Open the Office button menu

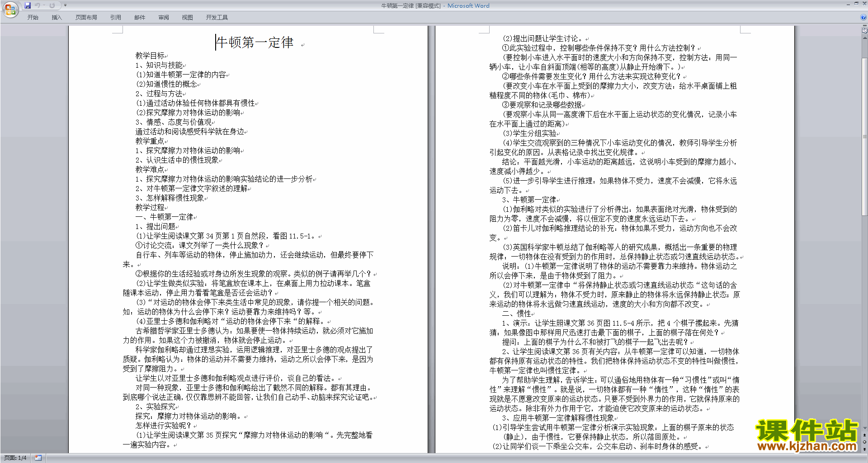point(10,9)
